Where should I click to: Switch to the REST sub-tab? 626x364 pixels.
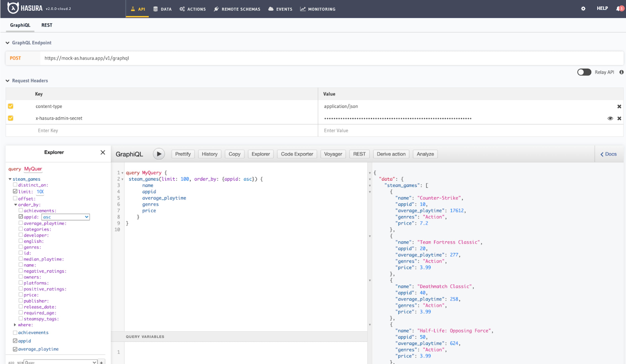pyautogui.click(x=47, y=25)
